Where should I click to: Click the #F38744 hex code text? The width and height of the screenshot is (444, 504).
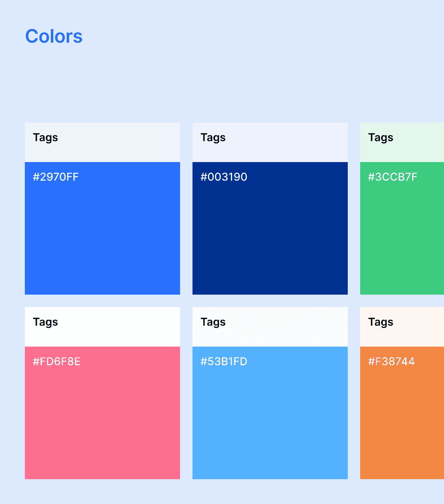[x=392, y=362]
